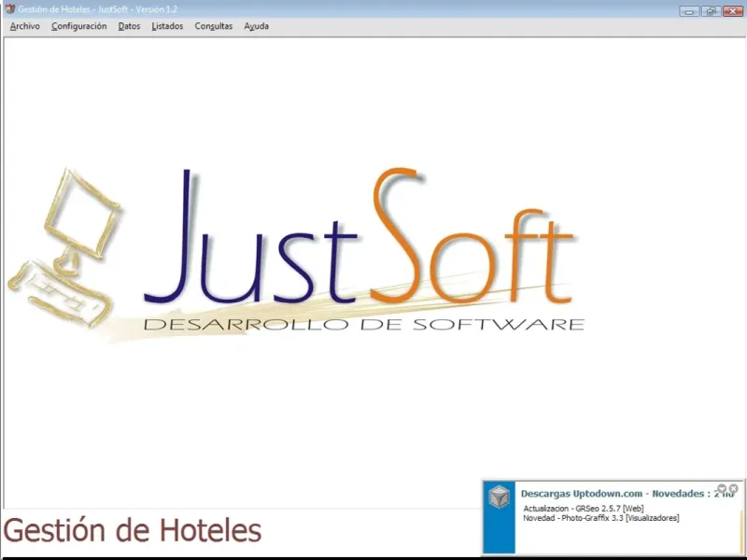Open the Datos menu
Image resolution: width=747 pixels, height=560 pixels.
click(129, 26)
